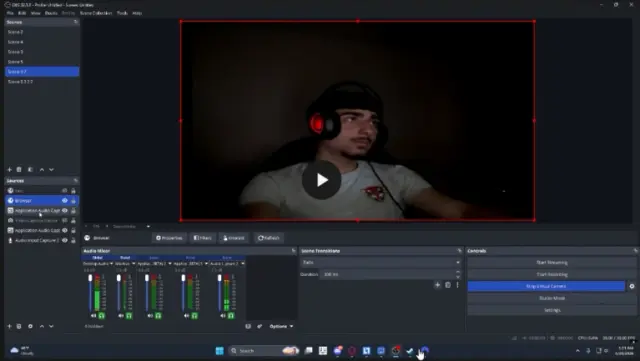Open Settings from Controls panel
This screenshot has height=361, width=640.
coord(552,310)
